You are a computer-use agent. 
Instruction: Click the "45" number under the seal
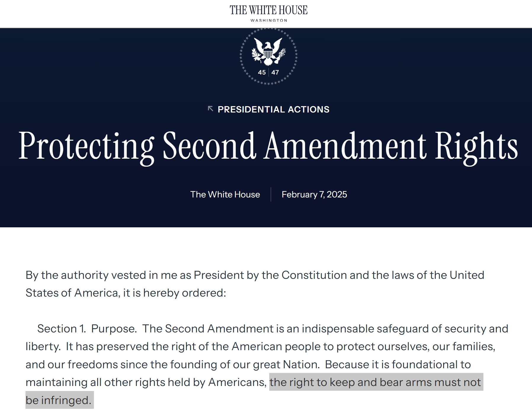pos(262,73)
